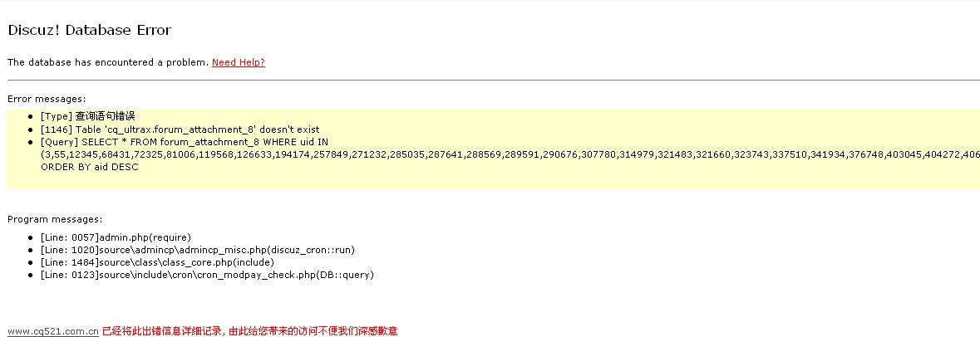
Task: Click the Program messages label
Action: coord(55,220)
